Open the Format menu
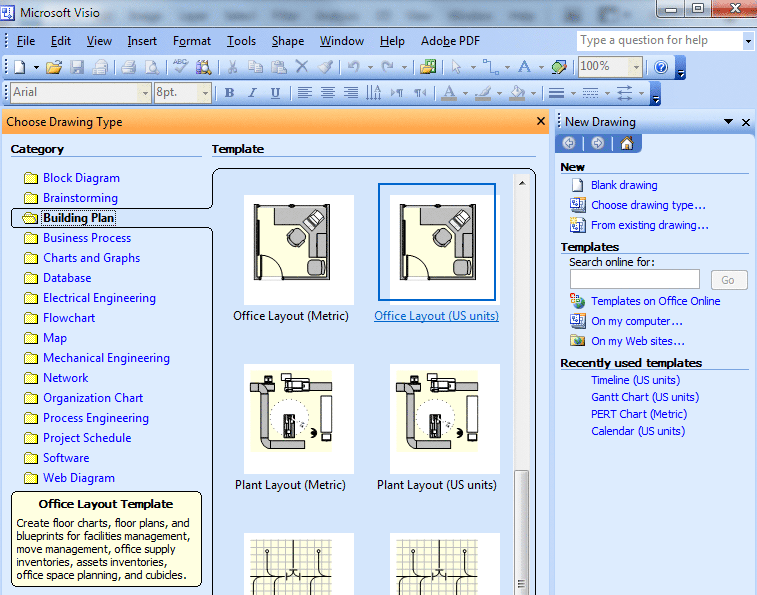Screen dimensions: 757x595 click(x=192, y=41)
